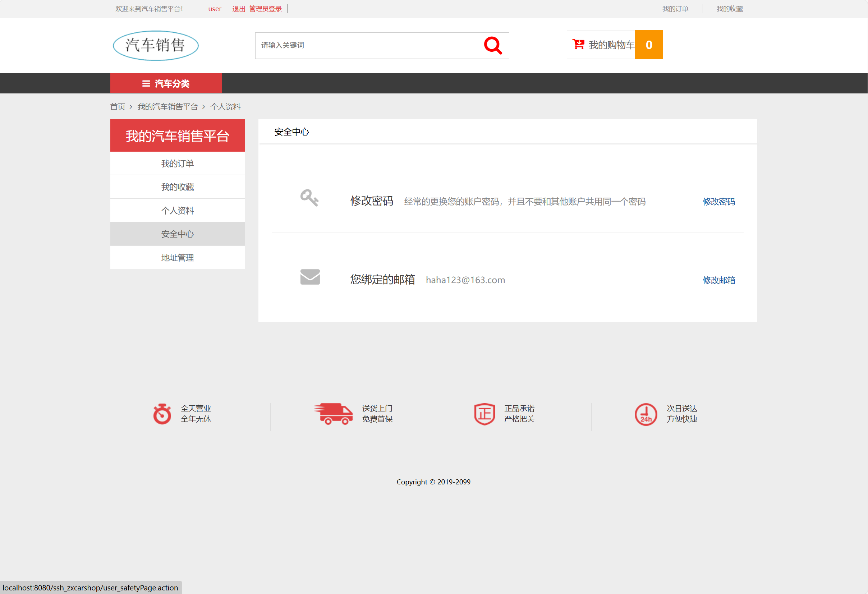Select 我的订单 in the sidebar
Image resolution: width=868 pixels, height=594 pixels.
click(x=177, y=163)
